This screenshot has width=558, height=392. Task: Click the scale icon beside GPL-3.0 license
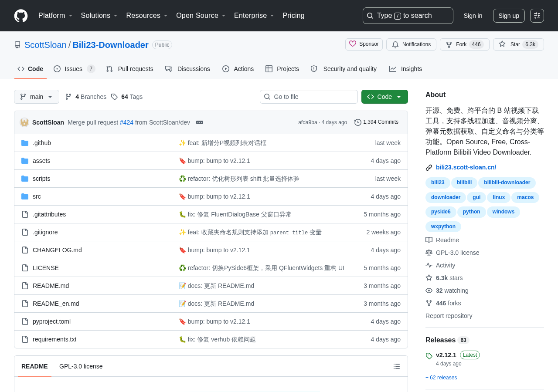(429, 253)
